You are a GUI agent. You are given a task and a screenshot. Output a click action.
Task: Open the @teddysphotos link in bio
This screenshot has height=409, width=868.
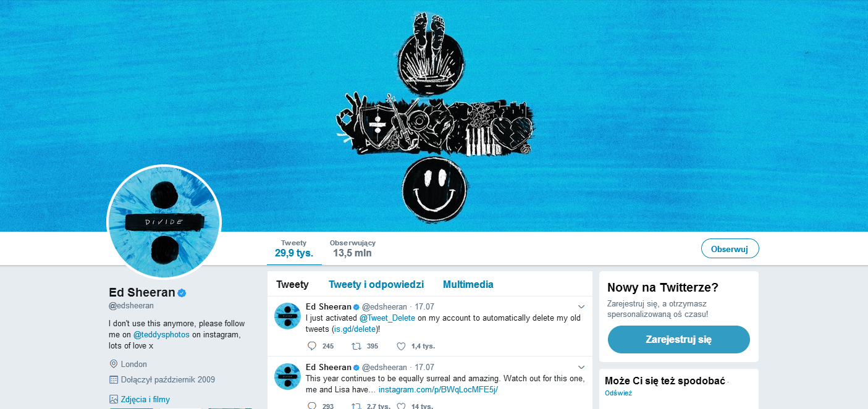point(161,335)
